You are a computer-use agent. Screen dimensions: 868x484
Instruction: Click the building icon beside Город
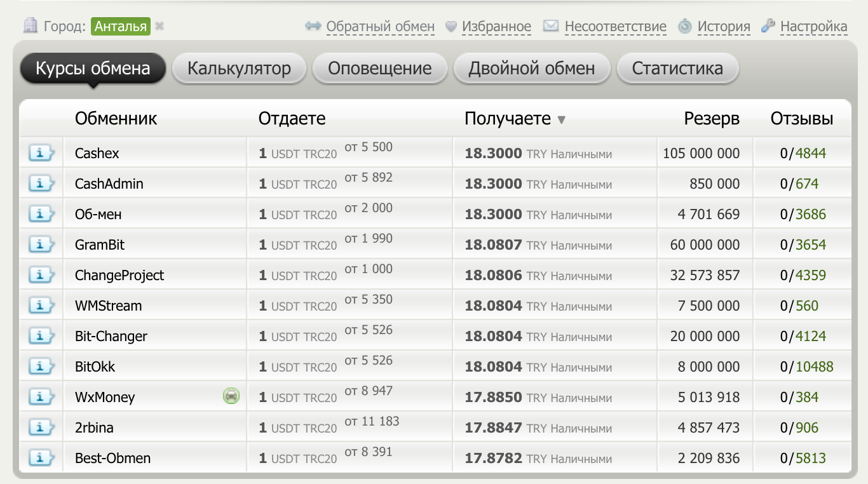point(30,26)
